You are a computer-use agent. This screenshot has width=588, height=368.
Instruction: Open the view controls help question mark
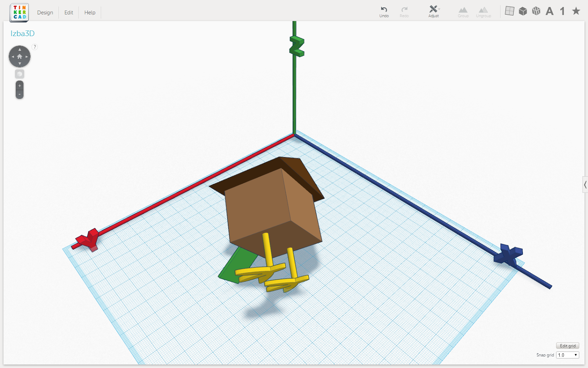(35, 47)
